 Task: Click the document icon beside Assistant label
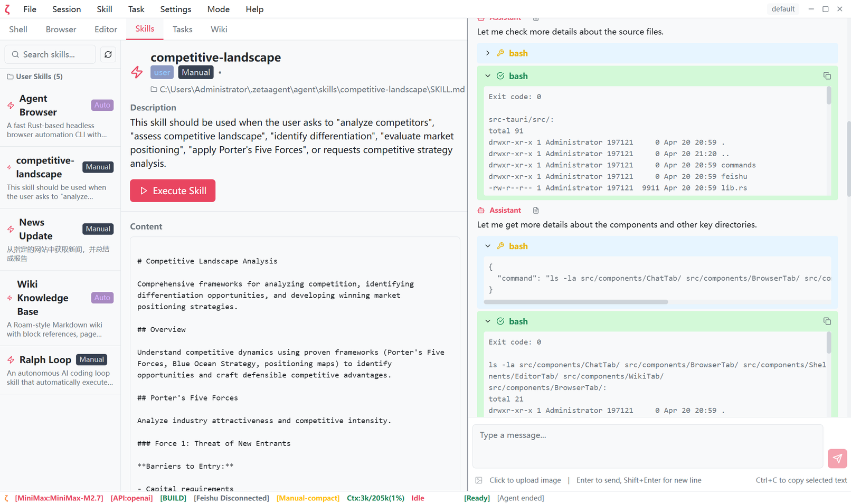click(x=536, y=211)
